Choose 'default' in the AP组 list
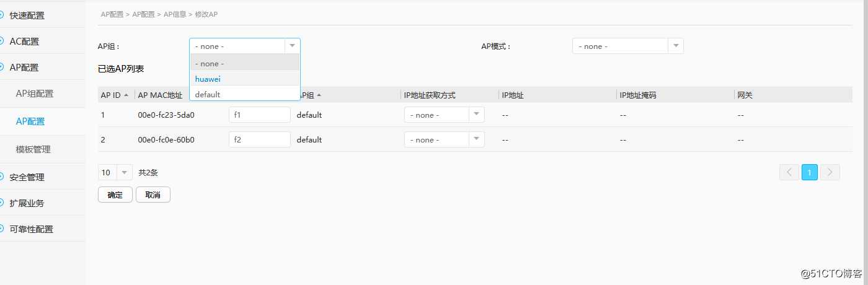868x285 pixels. 245,94
